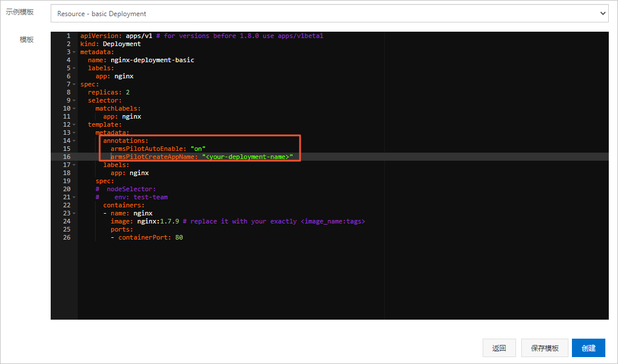Viewport: 618px width, 364px height.
Task: Click line number 26 in gutter
Action: [67, 237]
